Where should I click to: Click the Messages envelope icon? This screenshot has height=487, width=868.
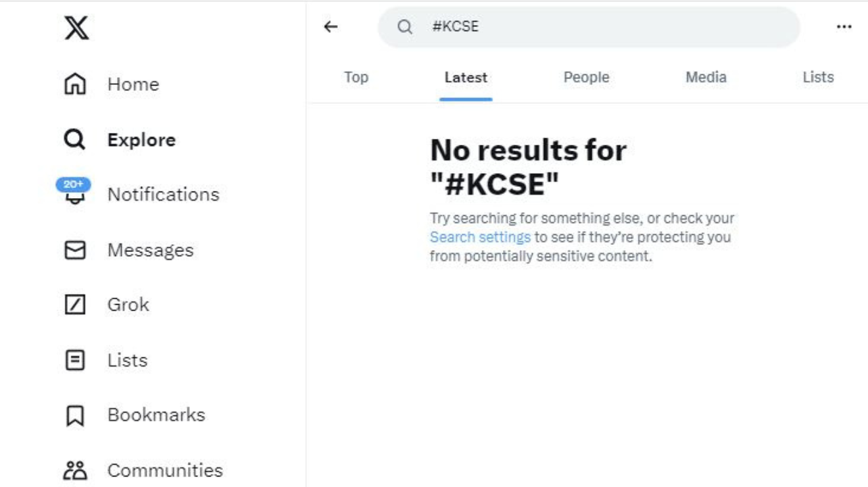pyautogui.click(x=75, y=250)
